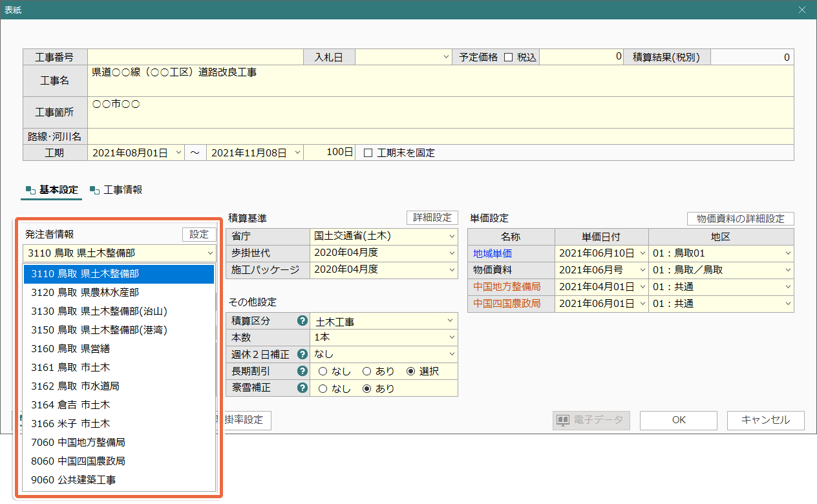This screenshot has height=504, width=817.
Task: Click the 100日 duration field
Action: tap(330, 153)
